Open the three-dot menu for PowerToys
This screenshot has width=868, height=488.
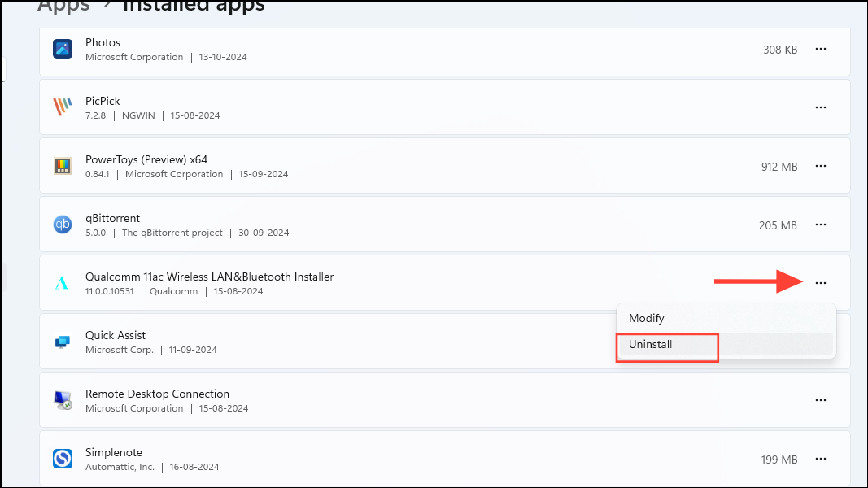(x=820, y=166)
